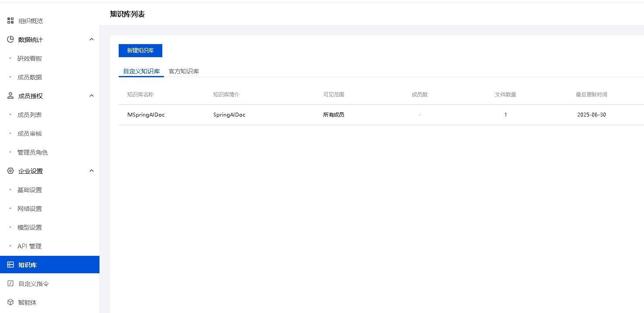Open API 管理 page
The width and height of the screenshot is (644, 313).
point(29,246)
